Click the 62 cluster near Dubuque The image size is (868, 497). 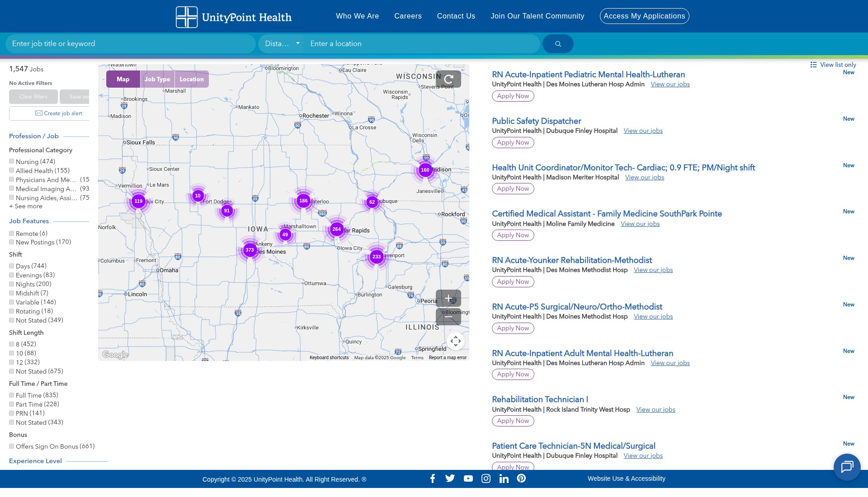pyautogui.click(x=372, y=202)
